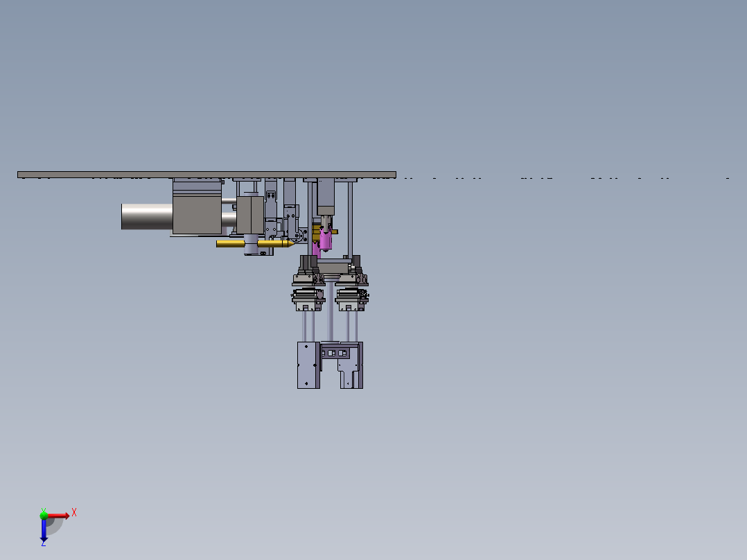
Task: Select the large gray motor housing block
Action: pos(197,216)
